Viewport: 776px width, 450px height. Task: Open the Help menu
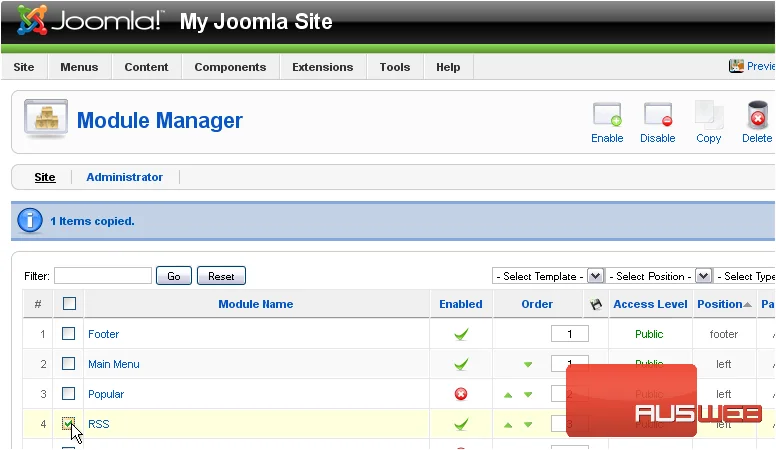448,67
